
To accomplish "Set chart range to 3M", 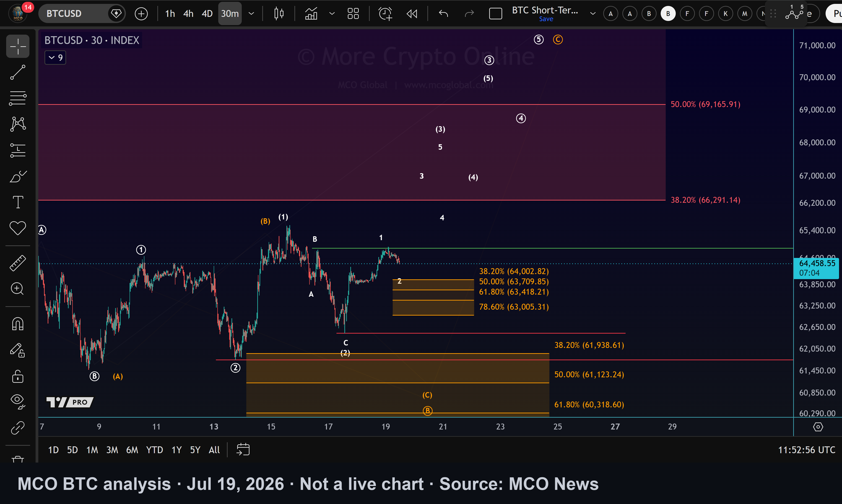I will tap(112, 450).
